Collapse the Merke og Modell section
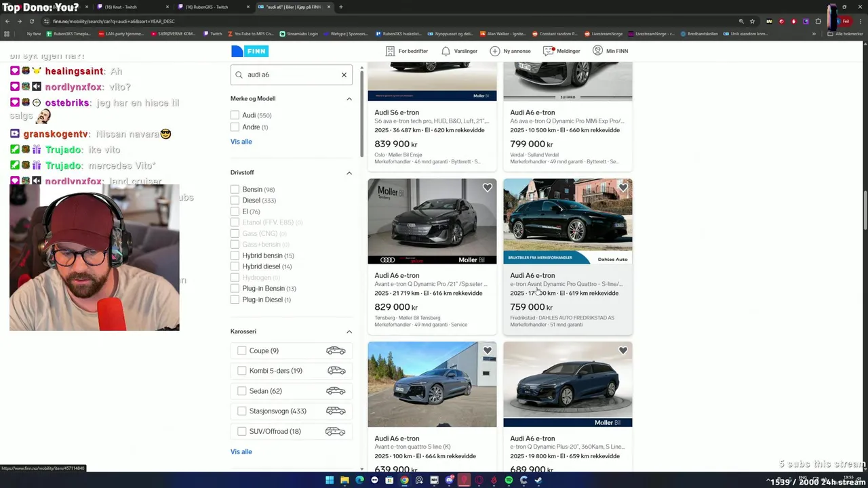This screenshot has width=868, height=488. click(x=349, y=99)
